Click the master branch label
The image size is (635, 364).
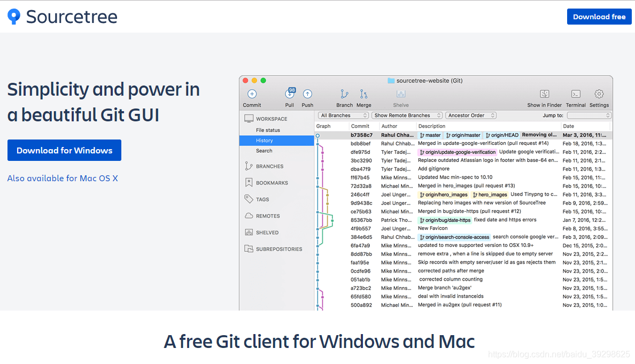coord(430,135)
